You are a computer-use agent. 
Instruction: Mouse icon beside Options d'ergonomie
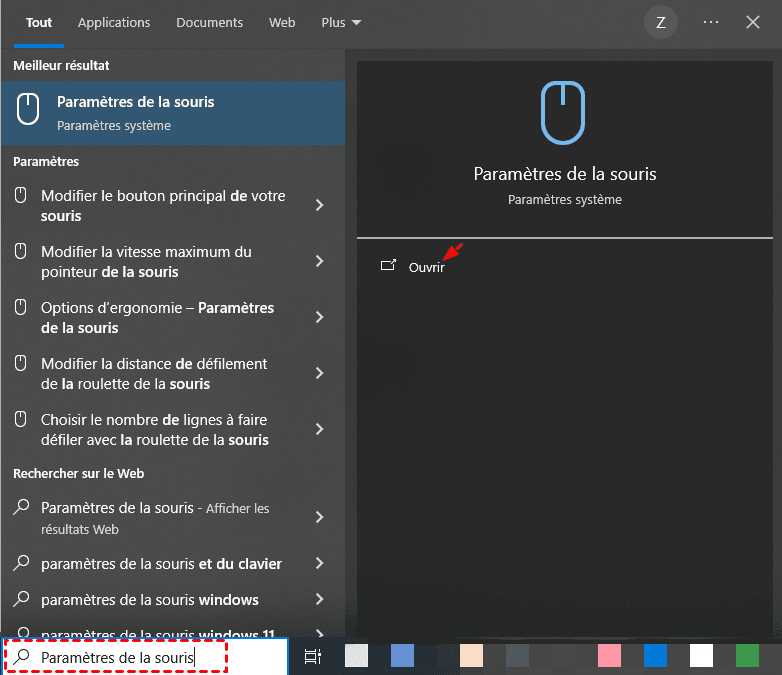[x=20, y=307]
